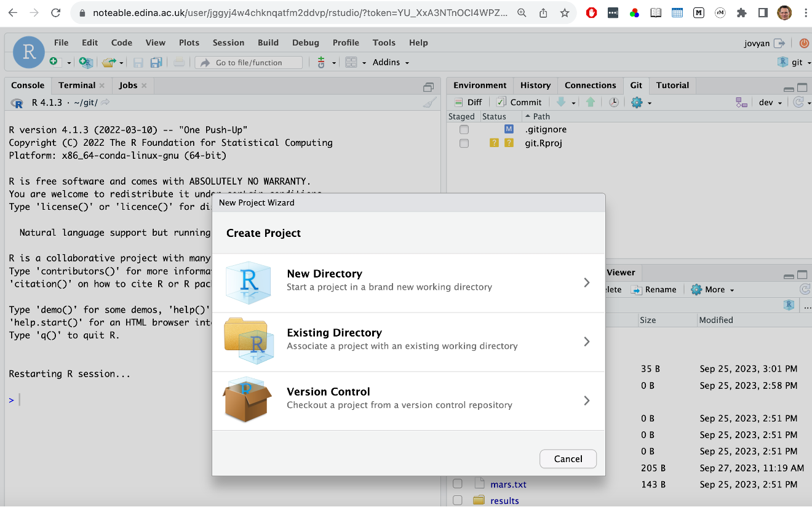Open the Files pane More dropdown
The width and height of the screenshot is (812, 507).
[713, 289]
